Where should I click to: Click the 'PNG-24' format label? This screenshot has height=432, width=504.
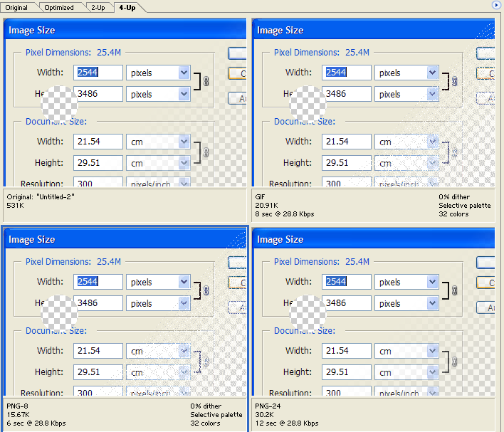[268, 406]
